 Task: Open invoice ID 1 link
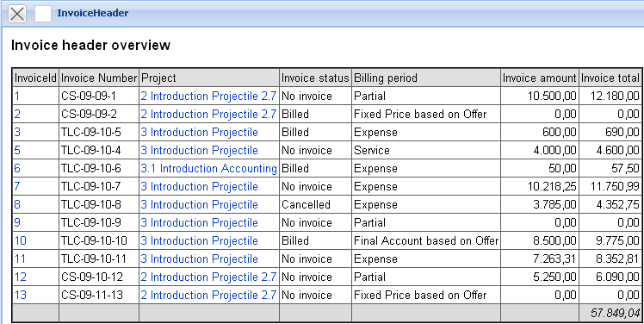(x=17, y=97)
